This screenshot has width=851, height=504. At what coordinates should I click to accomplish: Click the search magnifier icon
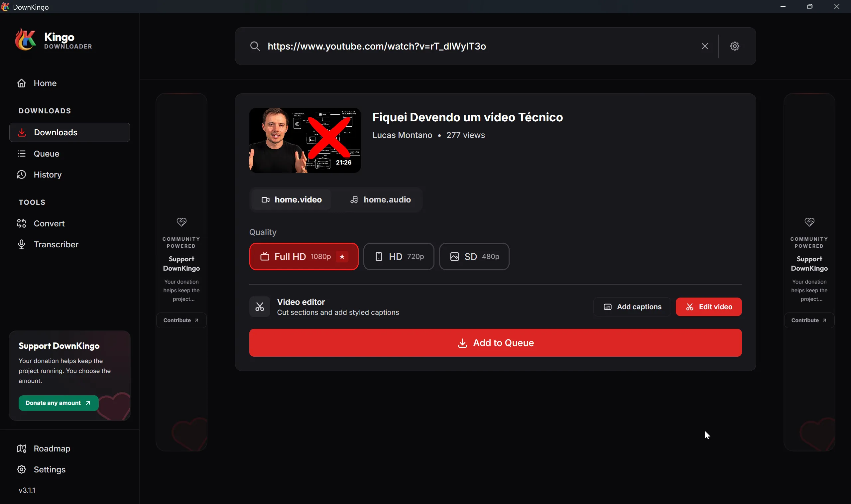[x=255, y=46]
